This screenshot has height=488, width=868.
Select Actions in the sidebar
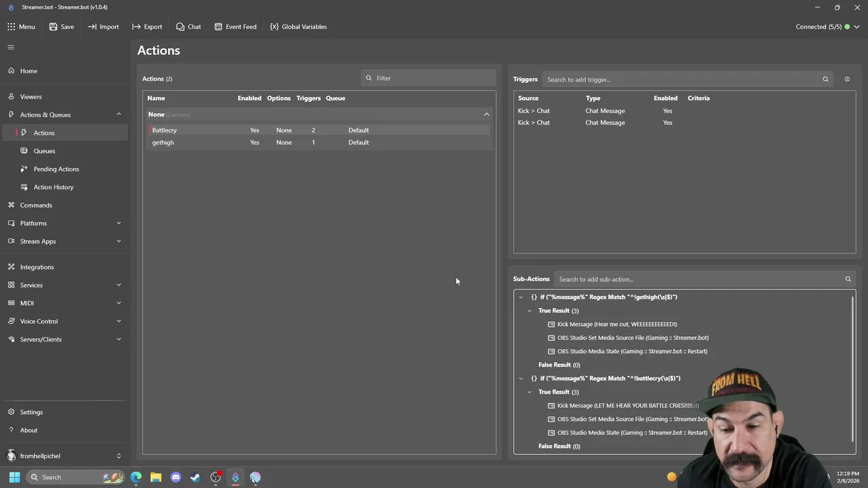64,133
